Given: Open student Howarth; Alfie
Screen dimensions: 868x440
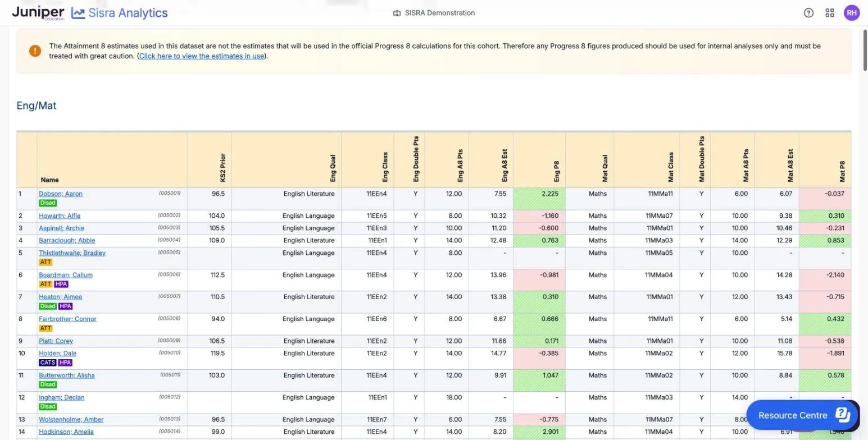Looking at the screenshot, I should point(60,216).
